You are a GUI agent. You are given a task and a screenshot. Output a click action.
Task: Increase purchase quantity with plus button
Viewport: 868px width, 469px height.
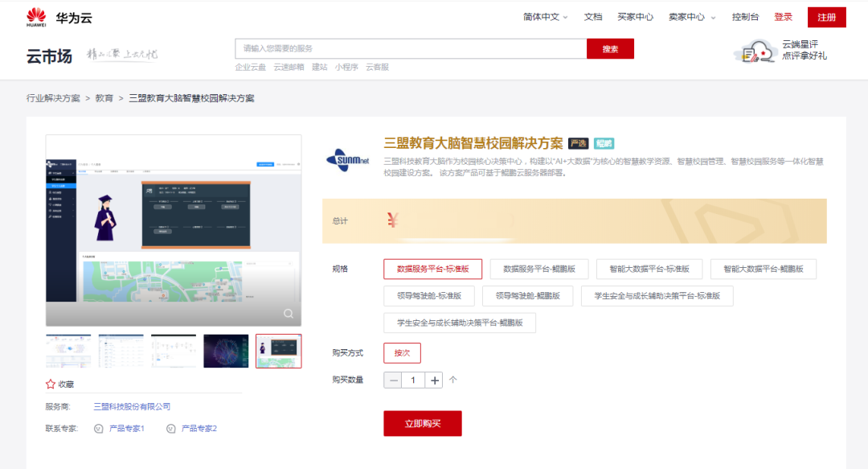pyautogui.click(x=435, y=380)
